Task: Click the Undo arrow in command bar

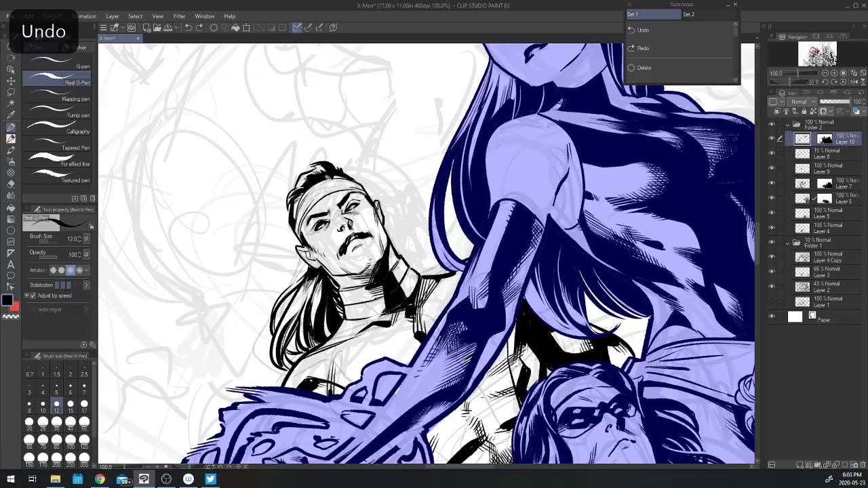Action: point(188,28)
